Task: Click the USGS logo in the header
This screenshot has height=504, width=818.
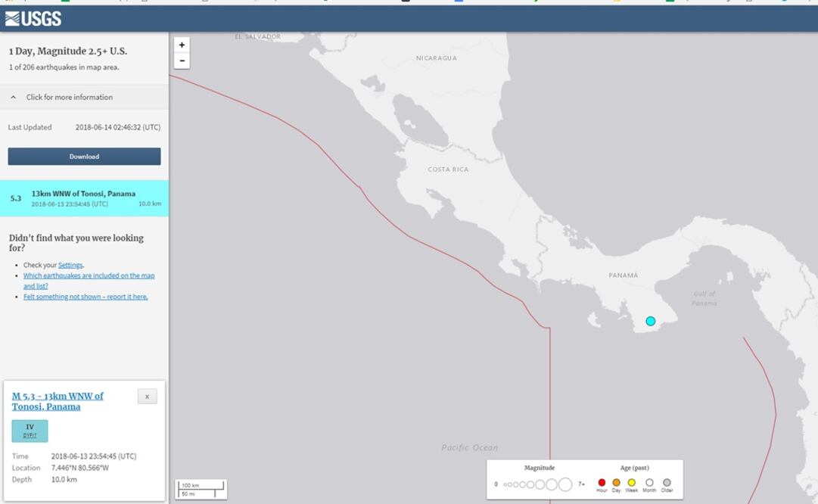Action: (x=33, y=19)
